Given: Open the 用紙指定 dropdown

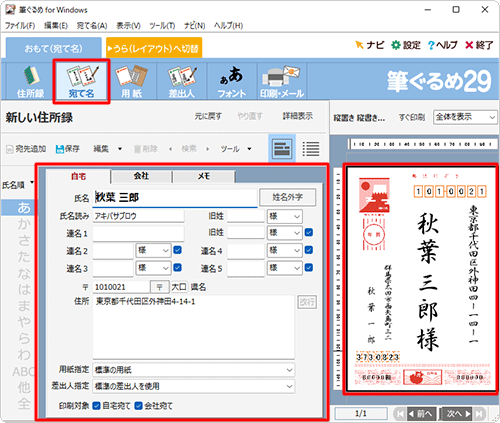Looking at the screenshot, I should pyautogui.click(x=193, y=370).
